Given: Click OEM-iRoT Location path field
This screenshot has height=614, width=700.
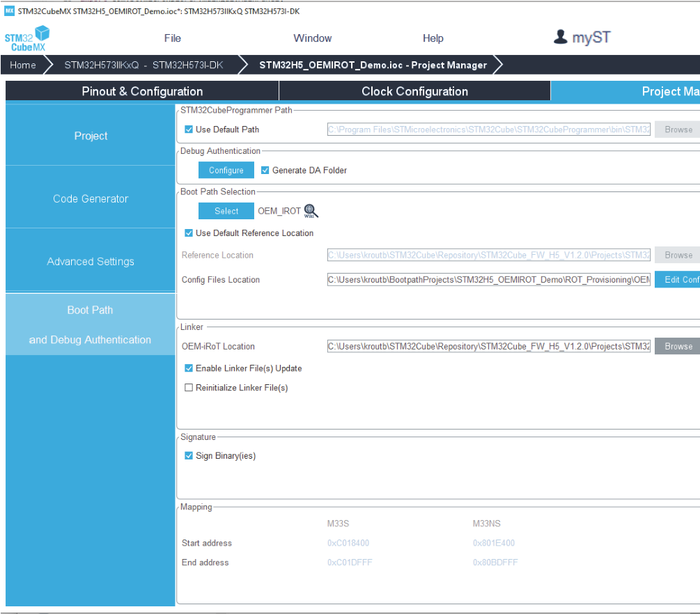Looking at the screenshot, I should coord(489,346).
